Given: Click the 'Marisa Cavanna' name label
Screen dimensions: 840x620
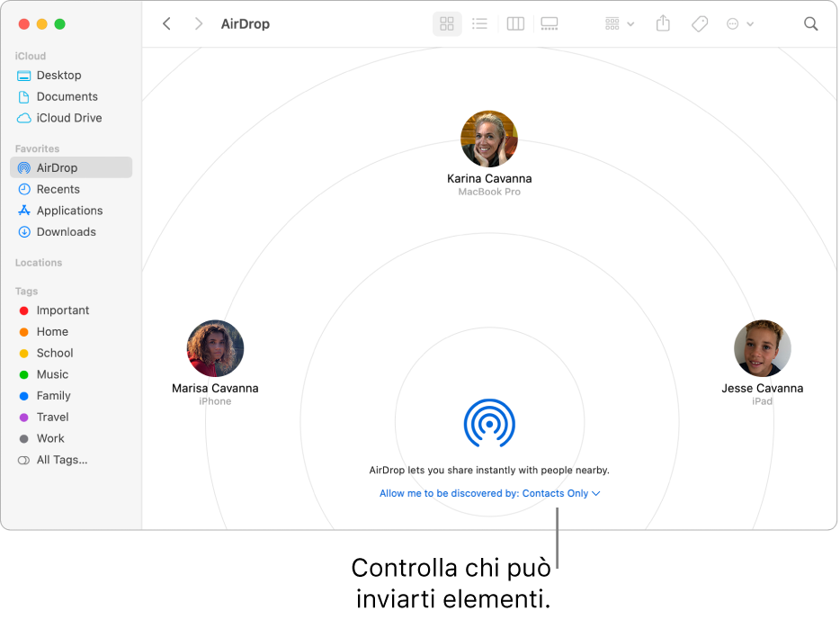Looking at the screenshot, I should 215,388.
